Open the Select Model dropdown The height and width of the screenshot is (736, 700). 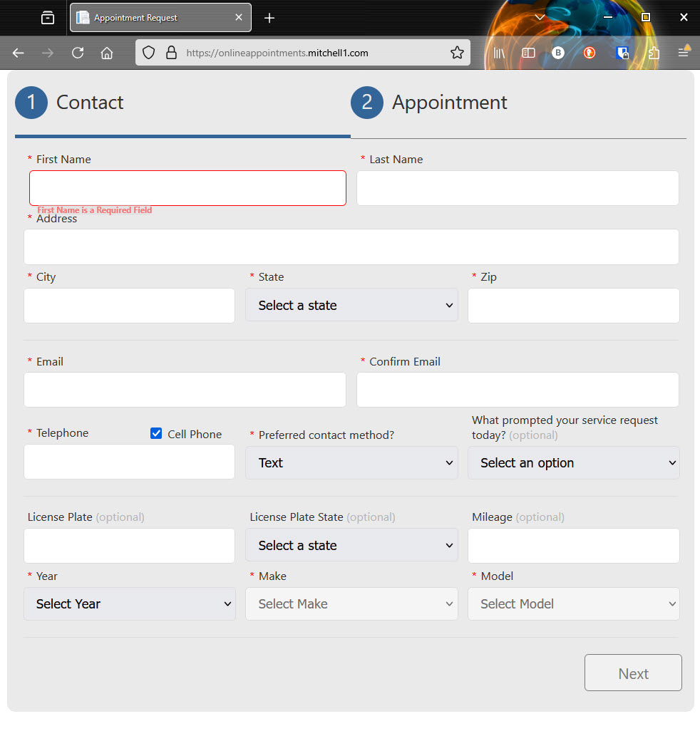(574, 604)
